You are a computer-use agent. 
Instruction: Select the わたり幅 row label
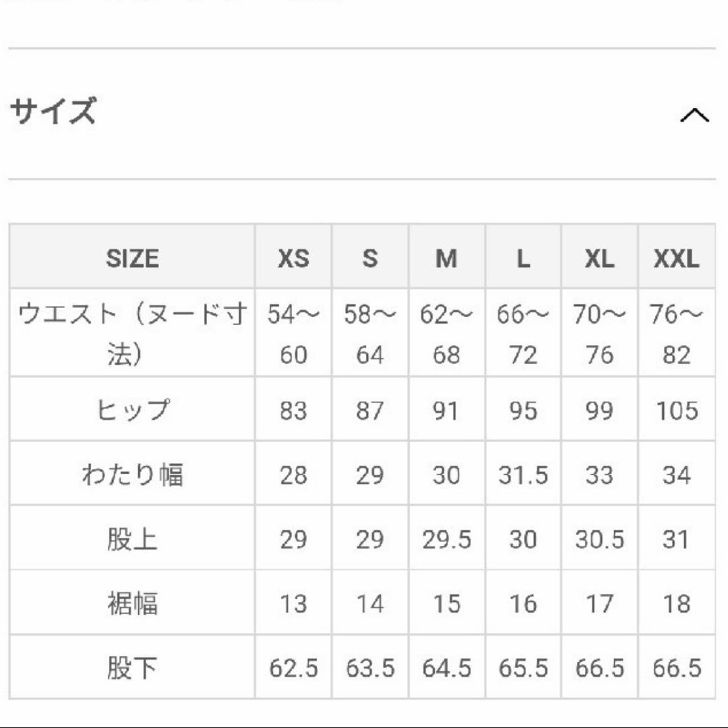tap(132, 475)
